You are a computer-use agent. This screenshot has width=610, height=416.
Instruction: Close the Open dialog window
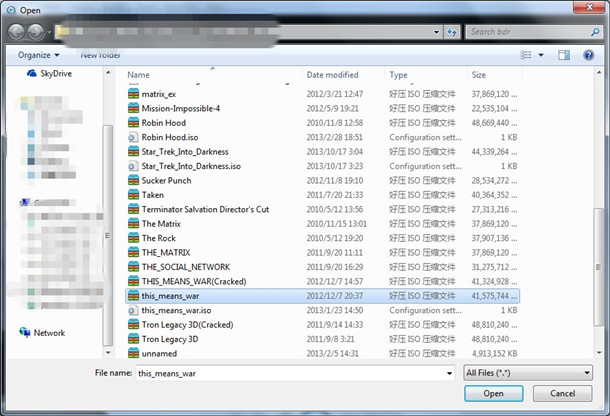[x=589, y=7]
